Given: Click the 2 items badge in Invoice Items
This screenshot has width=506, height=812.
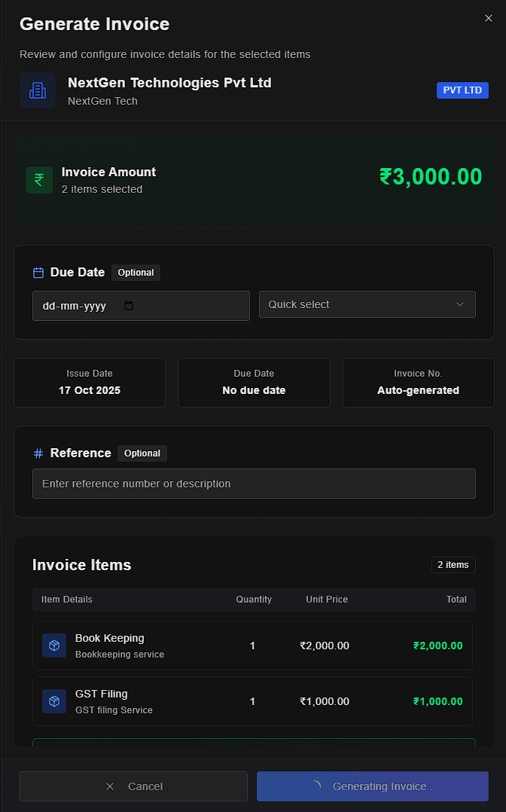Looking at the screenshot, I should tap(453, 564).
